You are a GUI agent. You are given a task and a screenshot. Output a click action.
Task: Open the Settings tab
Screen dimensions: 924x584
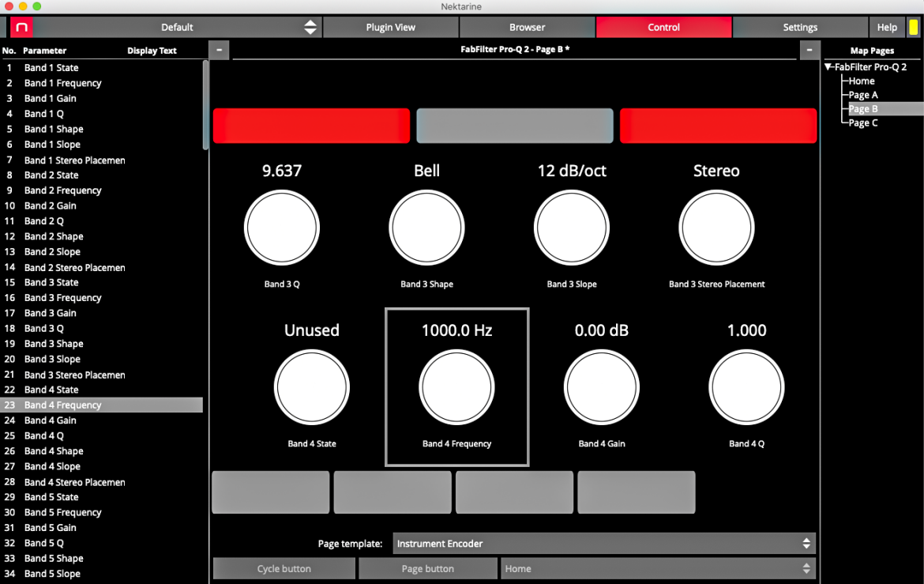click(x=800, y=27)
